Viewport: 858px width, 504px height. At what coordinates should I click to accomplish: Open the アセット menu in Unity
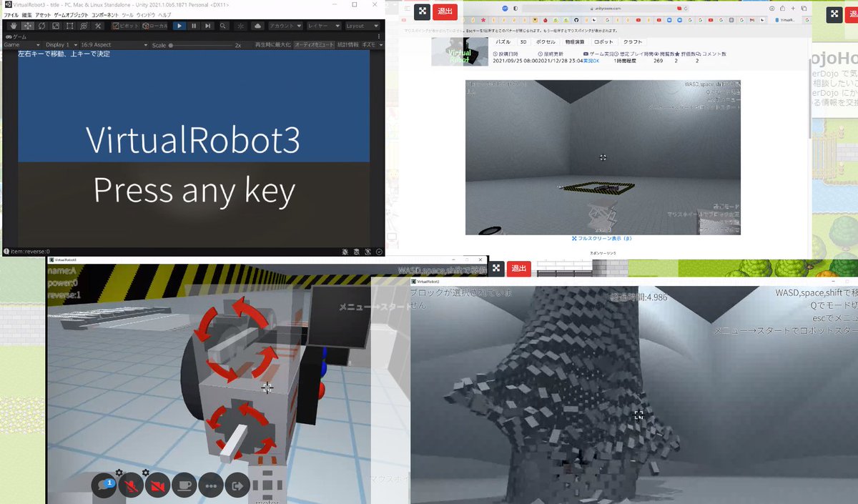pyautogui.click(x=42, y=14)
